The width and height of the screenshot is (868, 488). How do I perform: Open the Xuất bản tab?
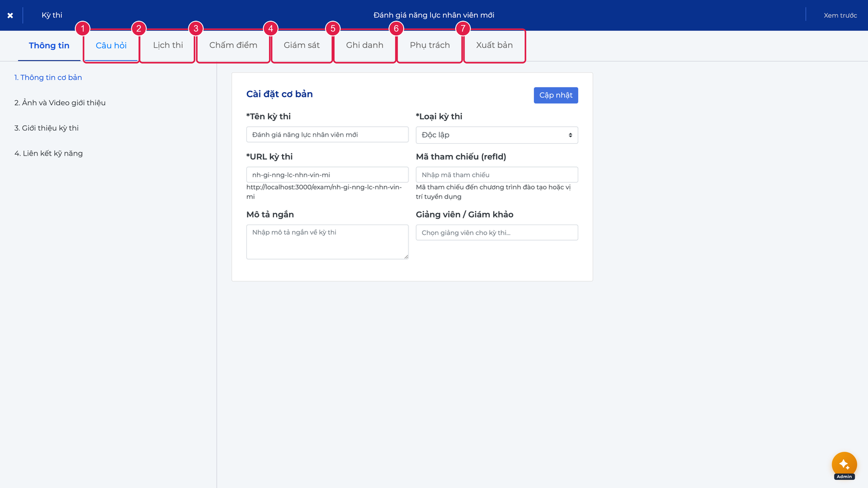point(494,46)
